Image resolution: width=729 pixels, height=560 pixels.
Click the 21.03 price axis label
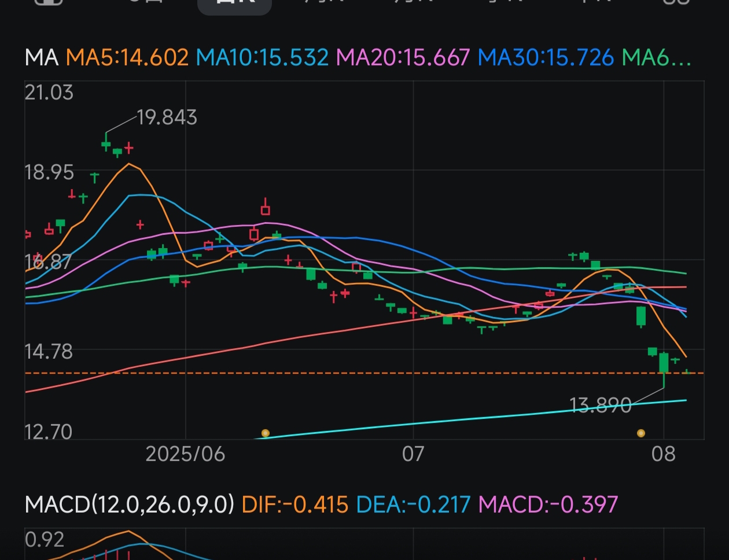(49, 93)
